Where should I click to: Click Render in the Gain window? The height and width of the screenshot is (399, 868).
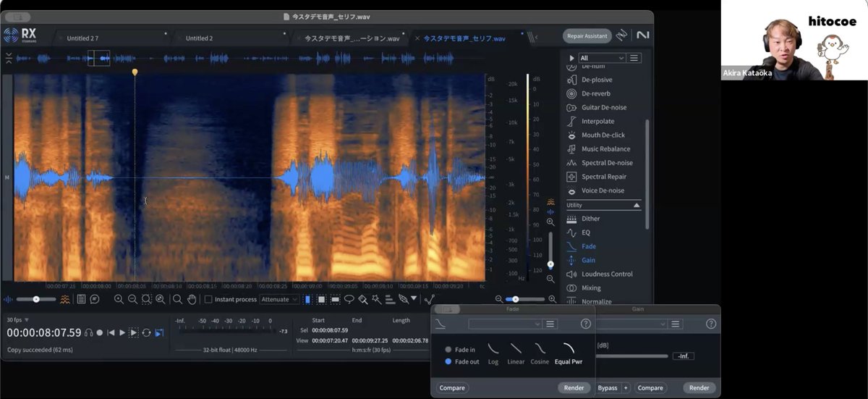(x=699, y=387)
